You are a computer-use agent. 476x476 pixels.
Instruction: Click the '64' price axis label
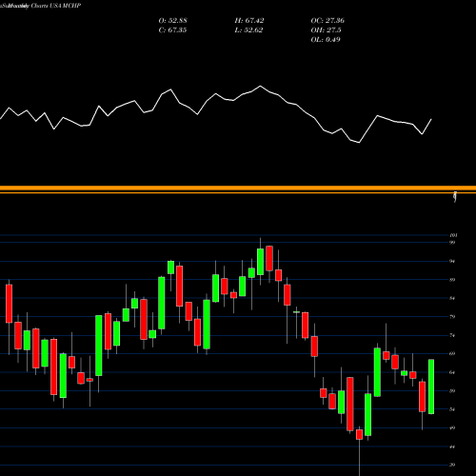coord(452,372)
